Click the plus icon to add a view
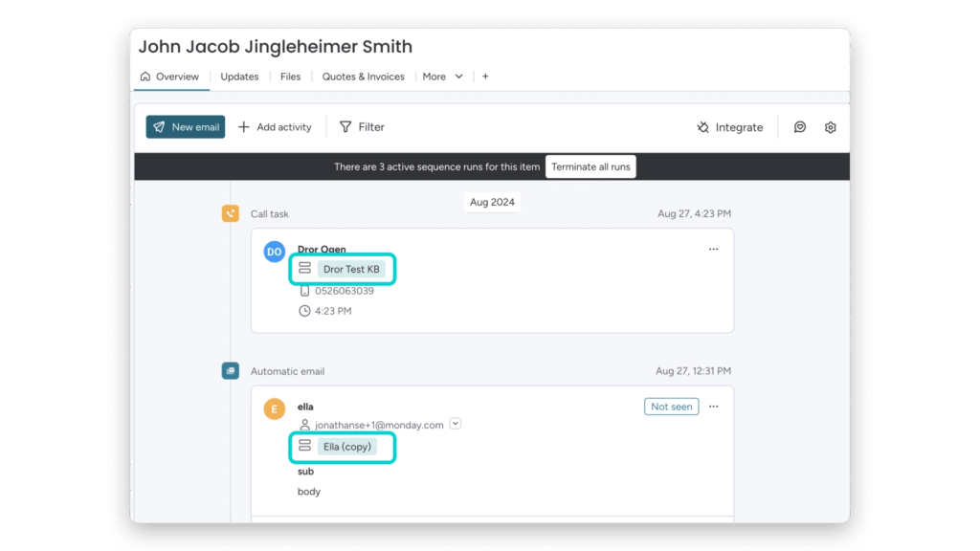Screen dimensions: 980x551 (x=485, y=77)
